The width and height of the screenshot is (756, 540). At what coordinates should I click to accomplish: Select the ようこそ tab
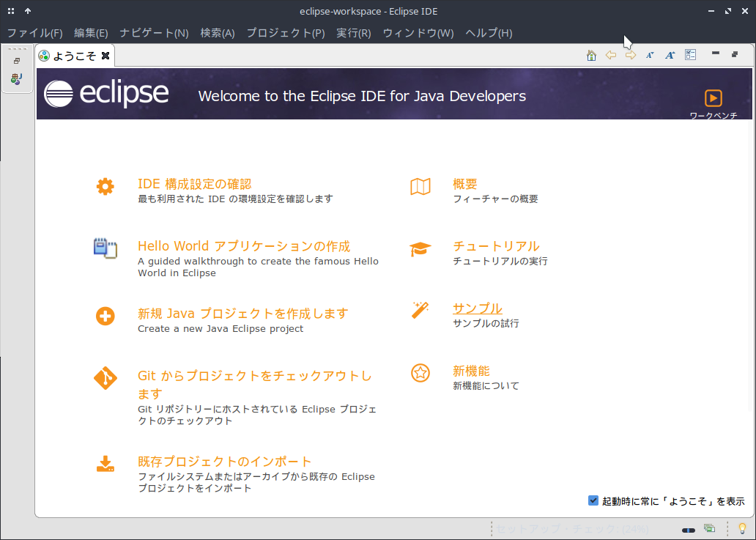point(74,56)
